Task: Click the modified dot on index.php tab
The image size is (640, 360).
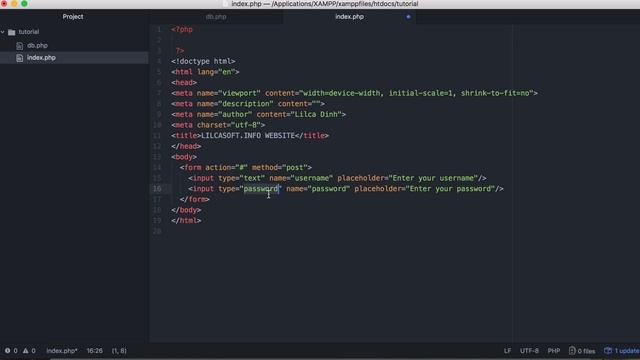Action: (408, 17)
